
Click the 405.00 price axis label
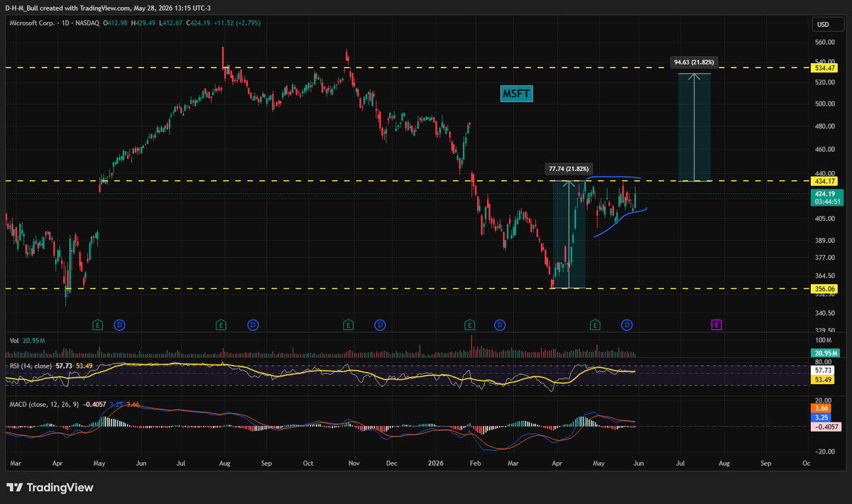[x=824, y=219]
